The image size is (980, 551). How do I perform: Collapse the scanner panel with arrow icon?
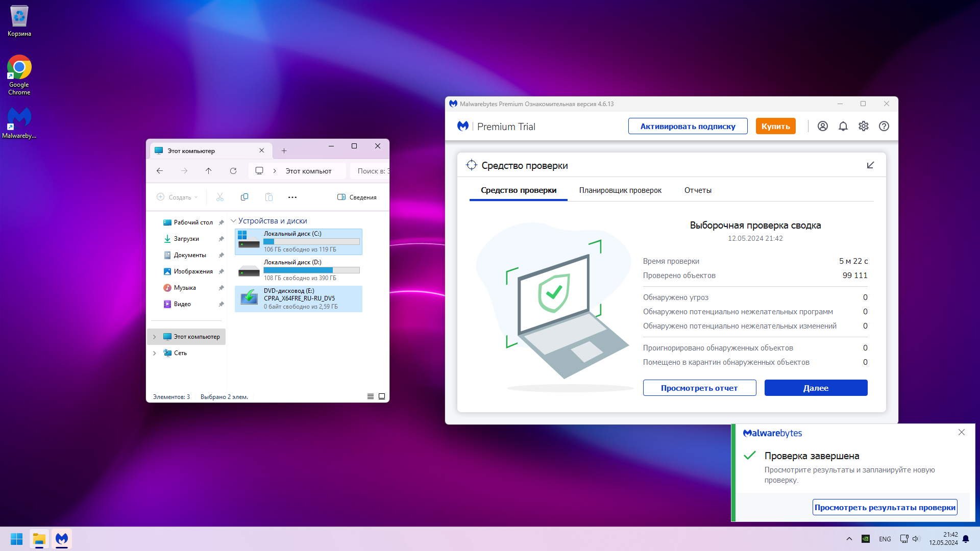[870, 165]
